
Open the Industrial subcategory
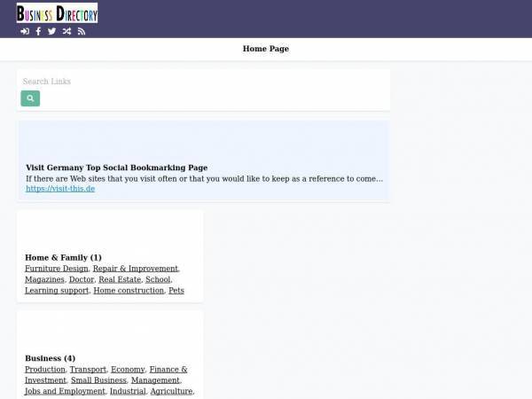click(128, 391)
